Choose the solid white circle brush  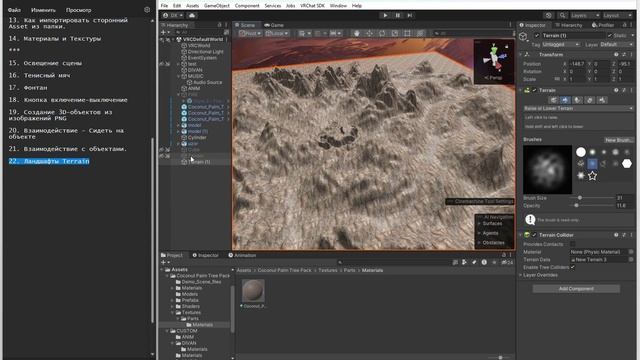coord(581,152)
